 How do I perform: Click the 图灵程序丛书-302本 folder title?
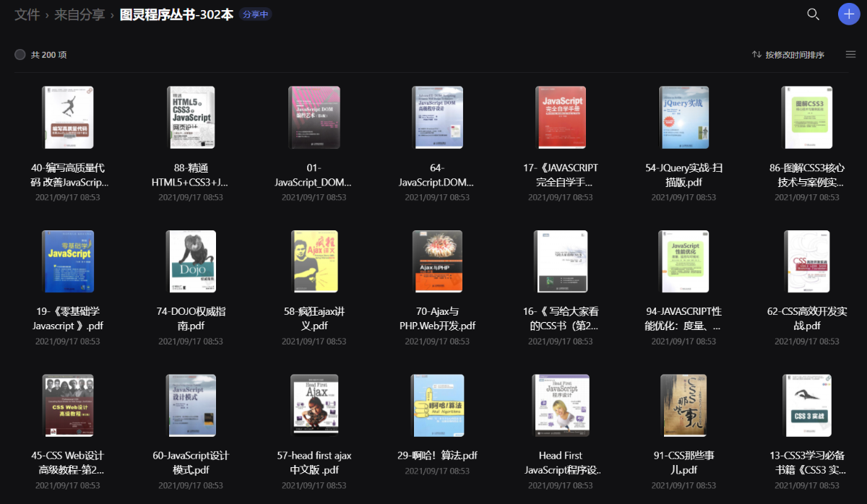click(176, 14)
